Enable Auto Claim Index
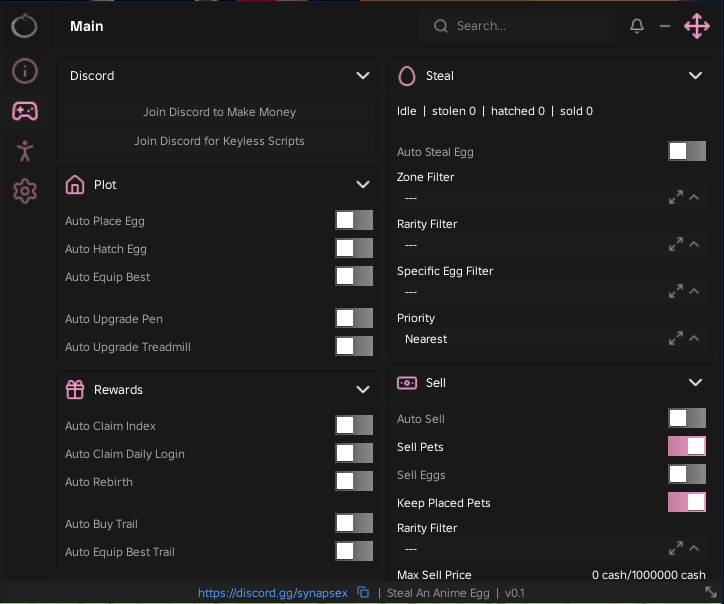This screenshot has height=604, width=724. click(x=354, y=425)
